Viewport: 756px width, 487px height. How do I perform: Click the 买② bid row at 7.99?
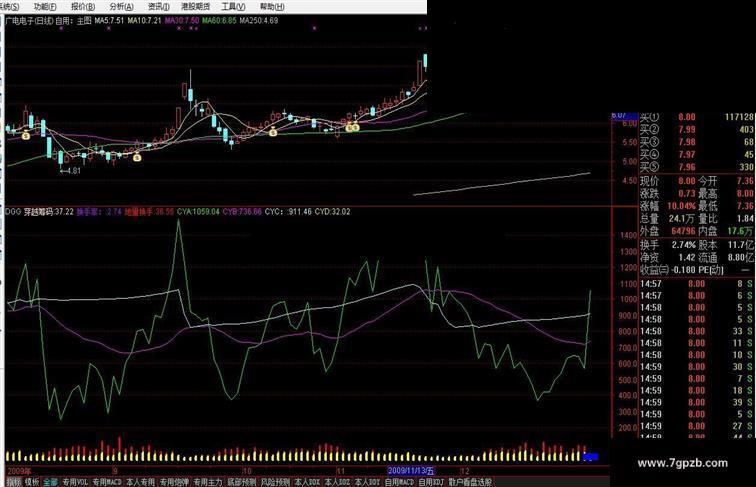[697, 130]
